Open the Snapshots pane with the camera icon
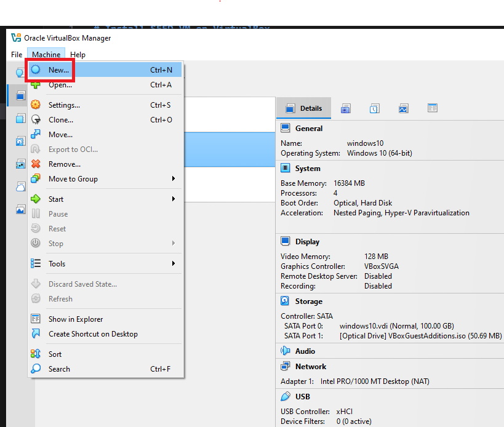This screenshot has width=504, height=427. pos(345,108)
